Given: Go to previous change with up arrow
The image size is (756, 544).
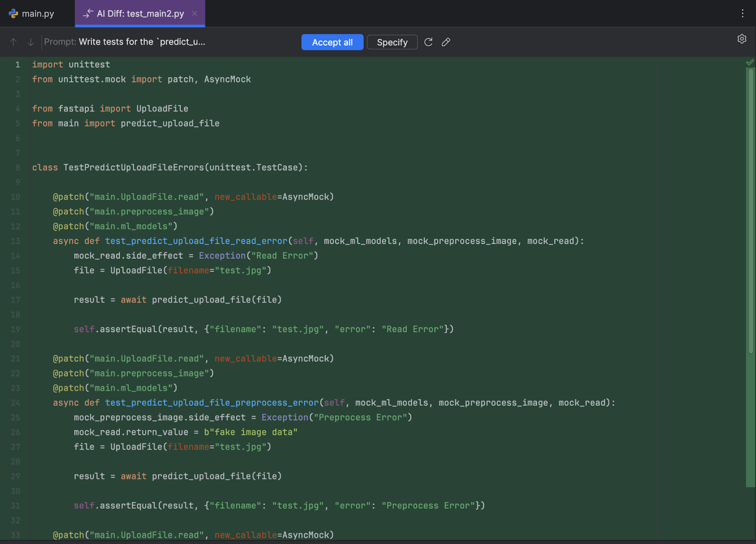Looking at the screenshot, I should click(x=13, y=42).
